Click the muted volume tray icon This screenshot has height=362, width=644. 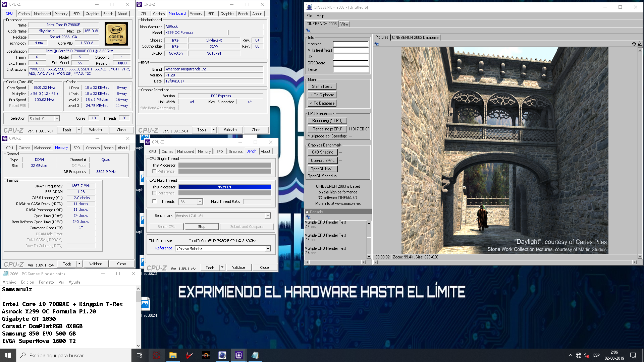click(x=587, y=355)
